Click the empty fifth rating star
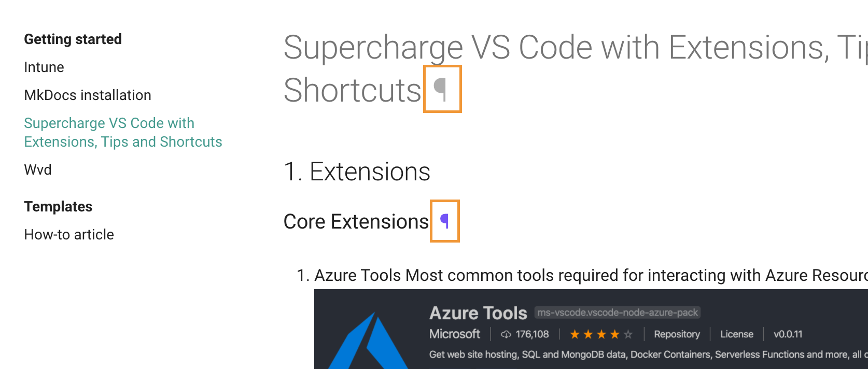 [x=628, y=334]
